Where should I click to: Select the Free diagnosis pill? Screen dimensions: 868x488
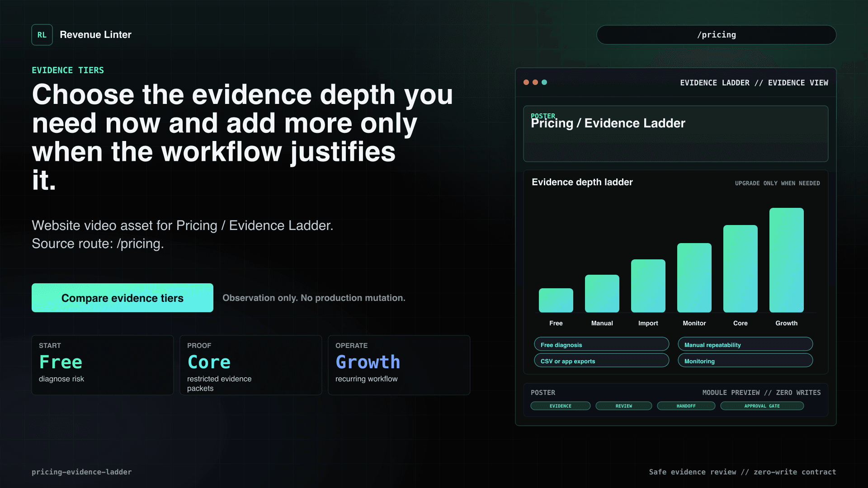pyautogui.click(x=602, y=344)
